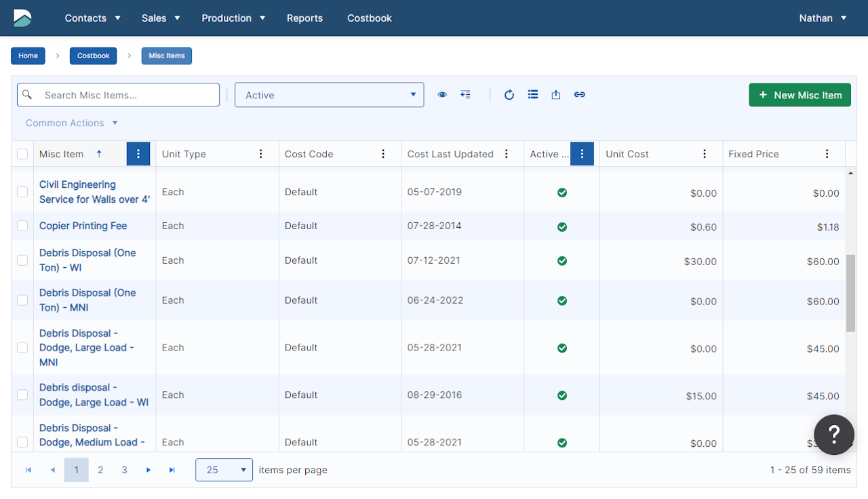868x499 pixels.
Task: Open the Debris Disposal (One Ton) - WI link
Action: [x=87, y=260]
